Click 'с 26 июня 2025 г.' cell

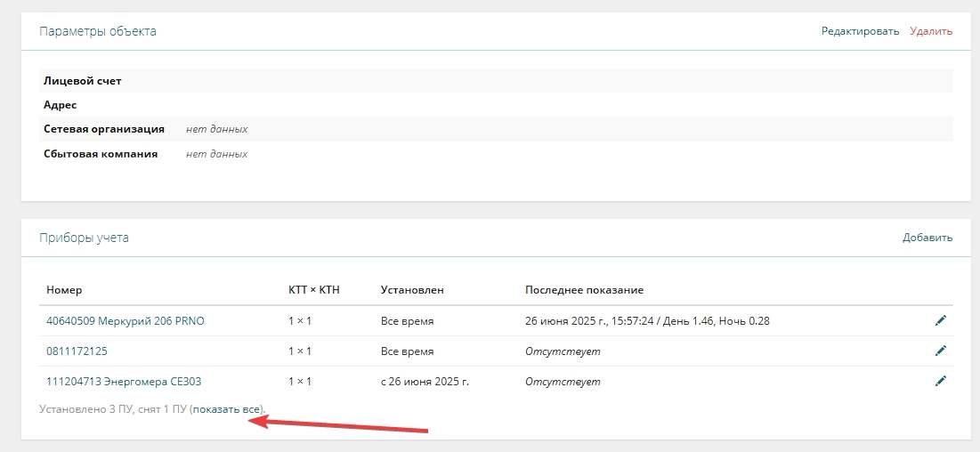click(425, 382)
